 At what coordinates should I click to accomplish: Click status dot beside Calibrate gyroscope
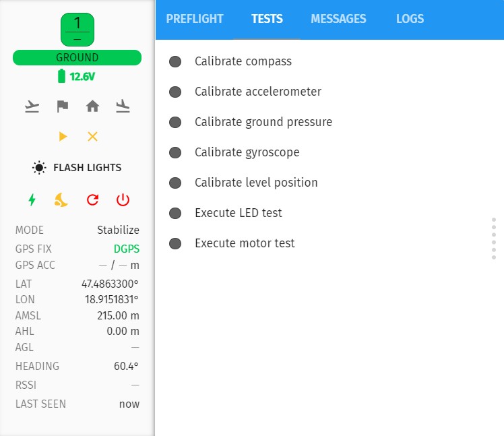(x=175, y=152)
